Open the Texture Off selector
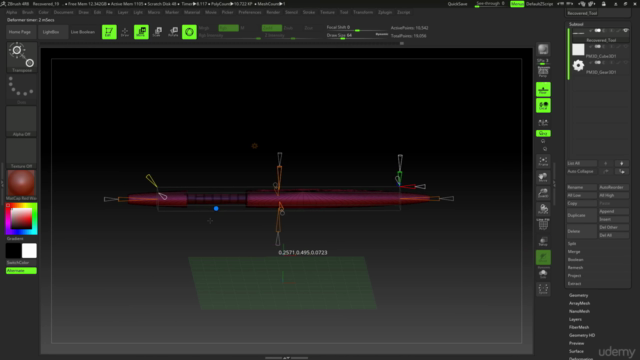 click(x=22, y=153)
